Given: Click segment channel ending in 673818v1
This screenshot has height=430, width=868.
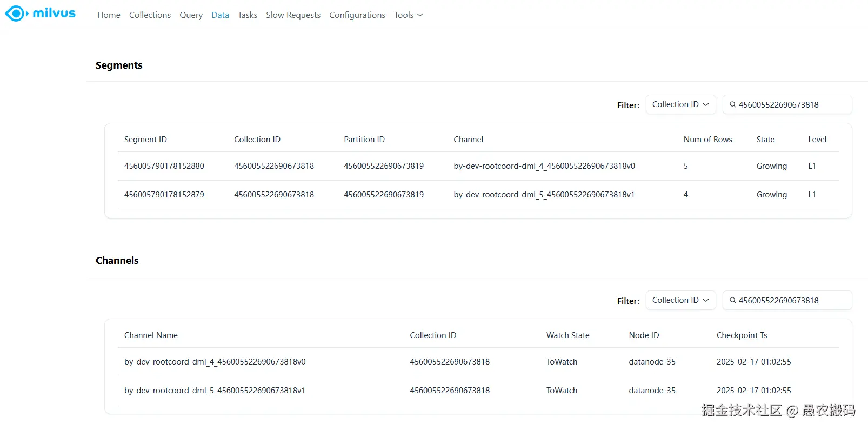Looking at the screenshot, I should pos(544,195).
